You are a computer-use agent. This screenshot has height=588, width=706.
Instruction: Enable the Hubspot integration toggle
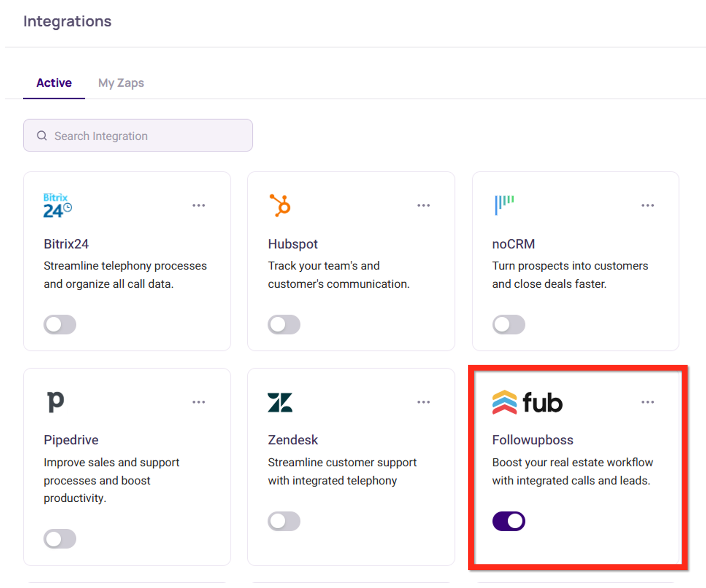284,325
